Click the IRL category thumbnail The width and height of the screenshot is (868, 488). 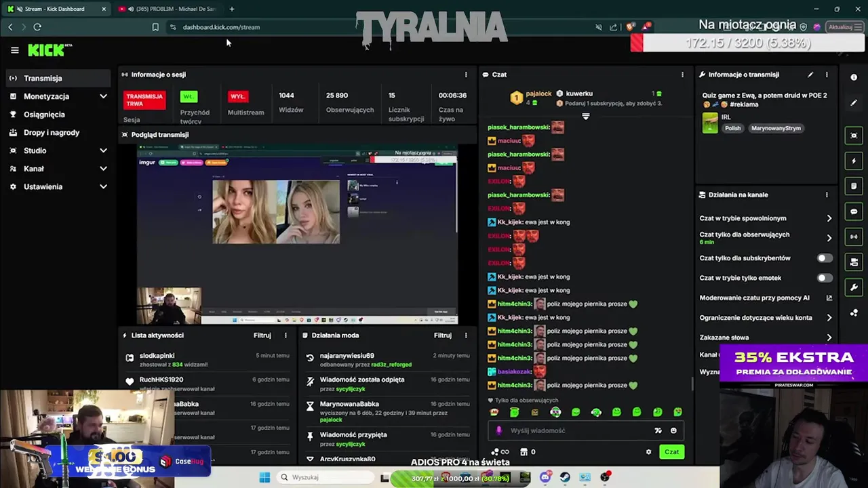710,123
